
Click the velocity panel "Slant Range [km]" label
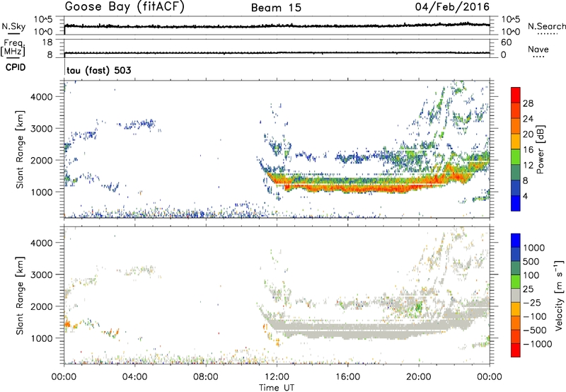point(20,295)
